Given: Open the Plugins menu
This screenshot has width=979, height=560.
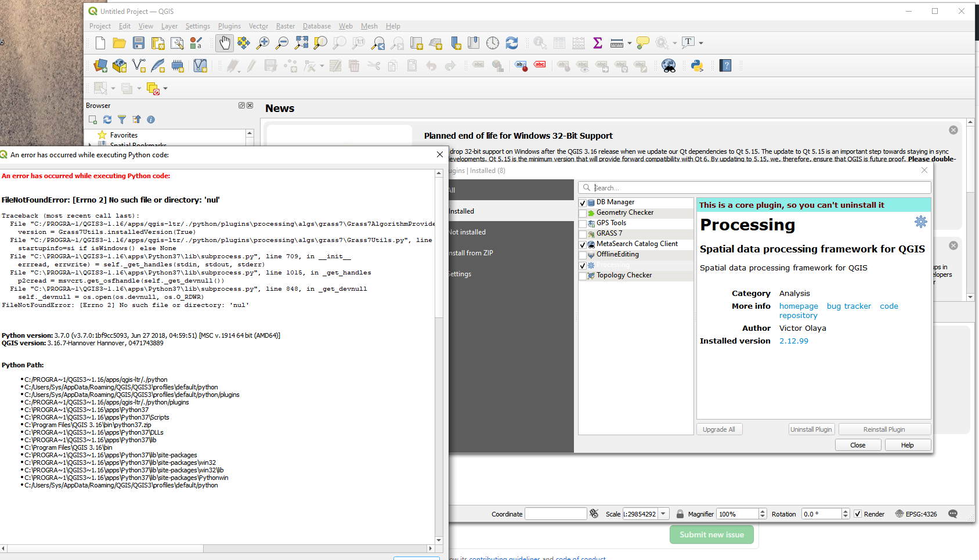Looking at the screenshot, I should click(229, 26).
